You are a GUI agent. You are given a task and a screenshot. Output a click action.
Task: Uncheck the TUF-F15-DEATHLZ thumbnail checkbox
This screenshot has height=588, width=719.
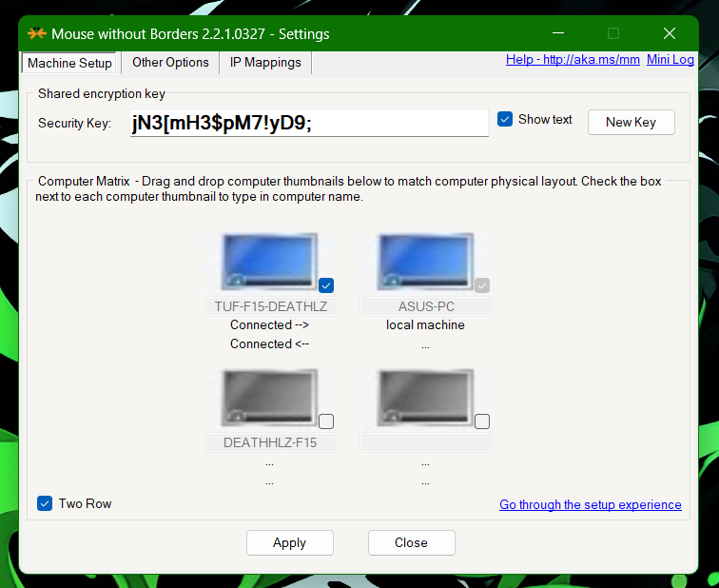coord(326,285)
